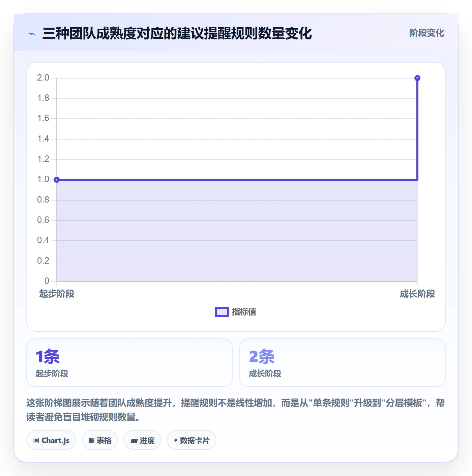
Task: Click the 阶段变化 label in the header
Action: pos(426,33)
